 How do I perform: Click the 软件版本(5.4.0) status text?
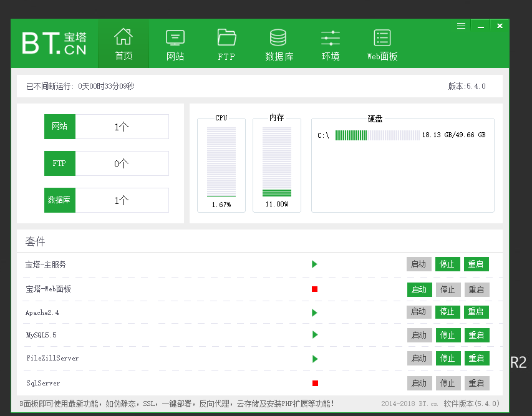pos(472,404)
